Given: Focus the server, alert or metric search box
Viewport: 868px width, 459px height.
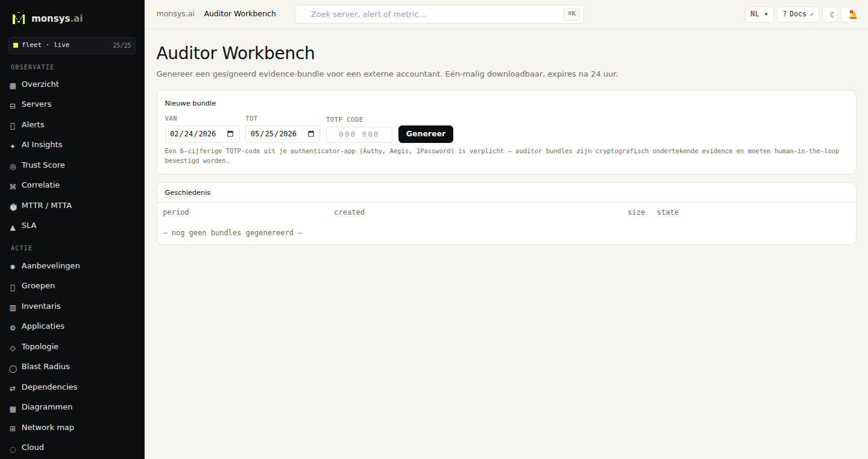Looking at the screenshot, I should (x=439, y=14).
